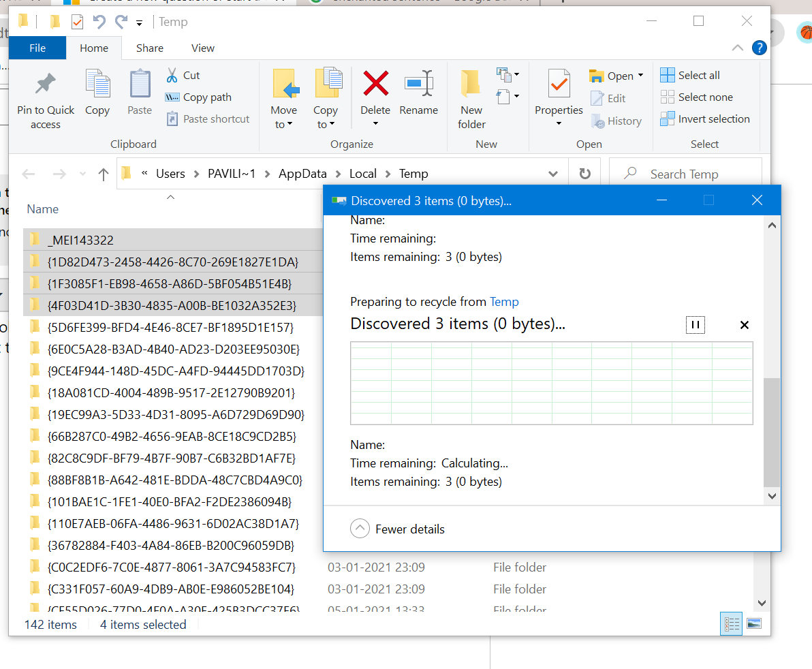Create a New folder
Viewport: 812px width, 669px height.
click(472, 99)
